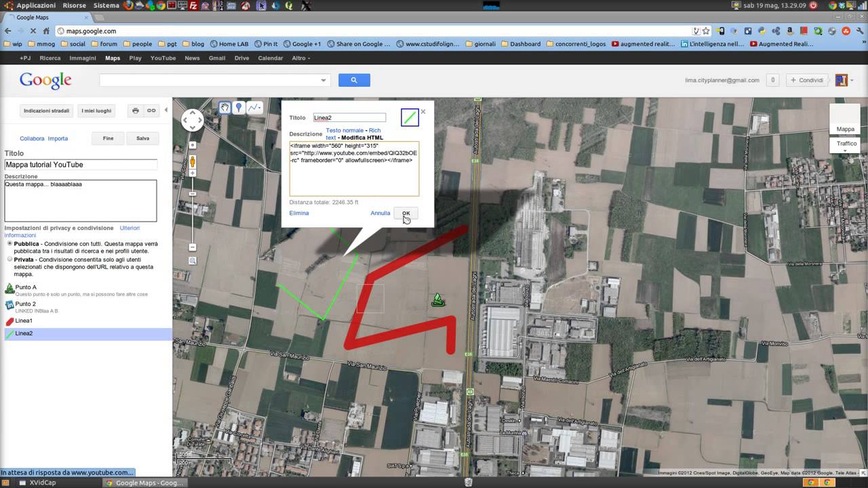
Task: Switch to the Google Maps browser tab
Action: click(46, 17)
